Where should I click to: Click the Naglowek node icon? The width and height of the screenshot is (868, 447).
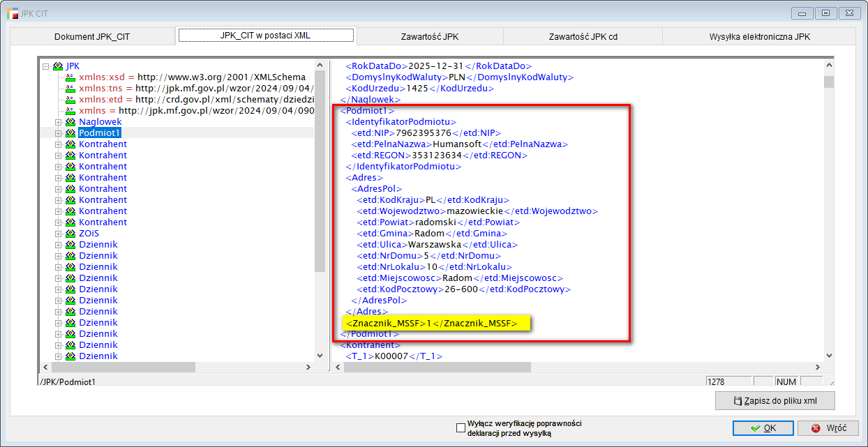tap(70, 122)
